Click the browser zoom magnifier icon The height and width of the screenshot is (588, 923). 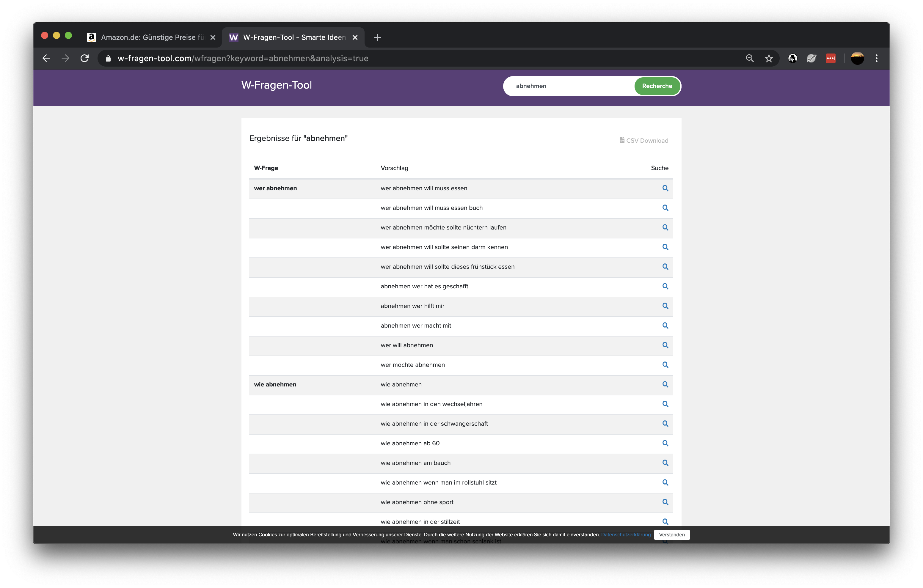[x=749, y=58]
